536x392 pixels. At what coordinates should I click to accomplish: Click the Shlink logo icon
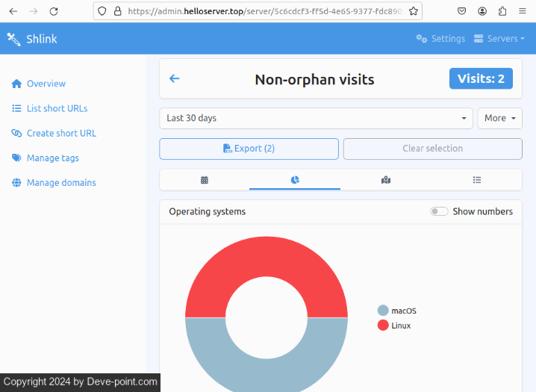click(13, 39)
